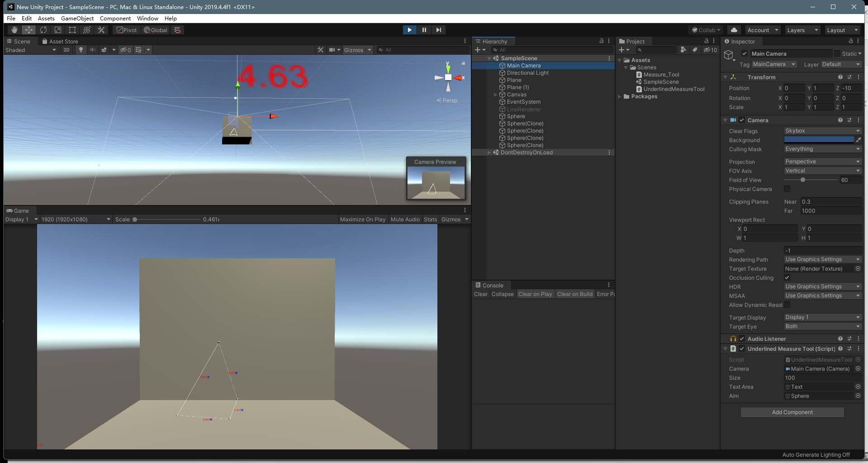
Task: Click the Add Component button
Action: [x=792, y=412]
